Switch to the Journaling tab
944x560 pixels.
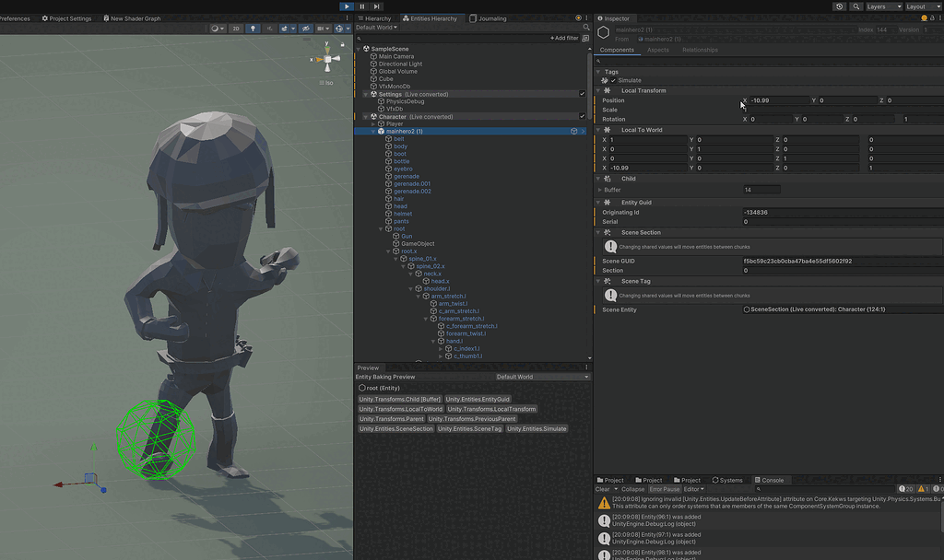[487, 17]
